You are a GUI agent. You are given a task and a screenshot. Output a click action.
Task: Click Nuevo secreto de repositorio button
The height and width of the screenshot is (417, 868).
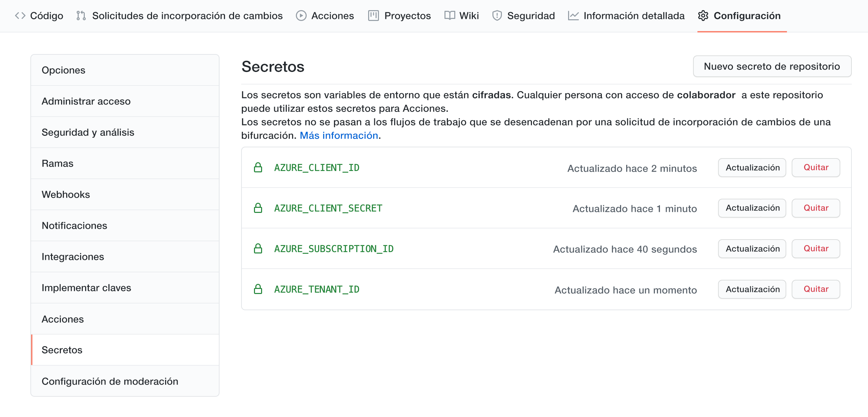coord(772,66)
